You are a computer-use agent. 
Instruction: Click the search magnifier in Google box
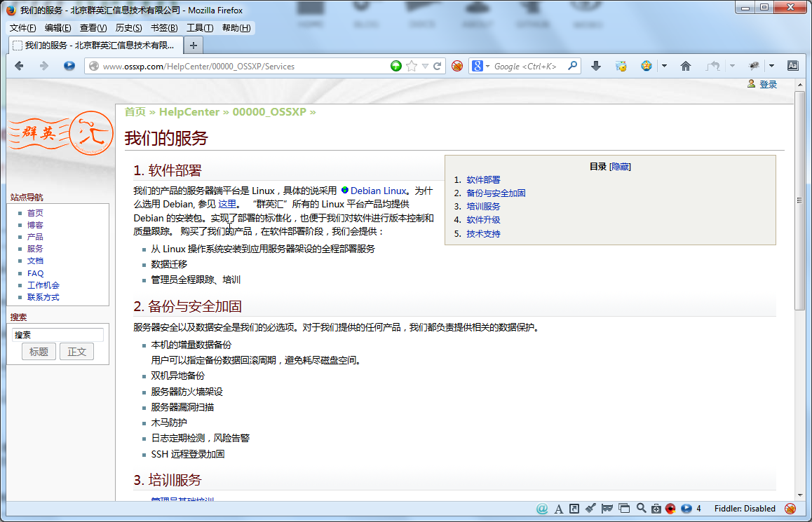573,66
